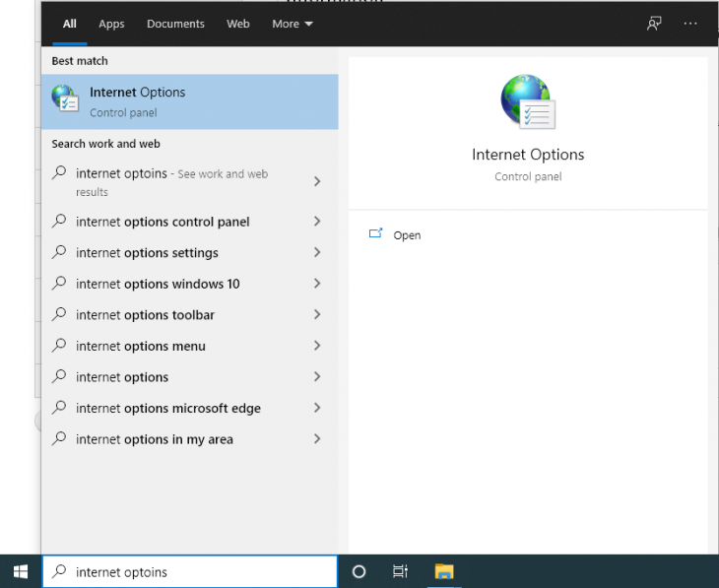Image resolution: width=719 pixels, height=588 pixels.
Task: Expand chevron for 'internet options microsoft edge'
Action: 317,408
